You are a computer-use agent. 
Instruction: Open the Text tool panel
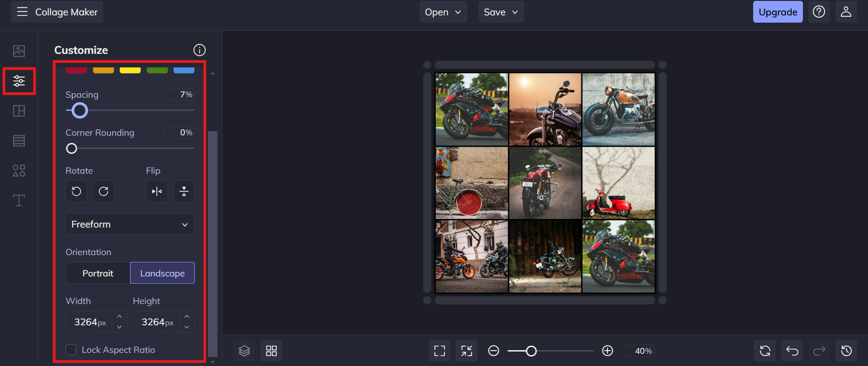coord(19,200)
